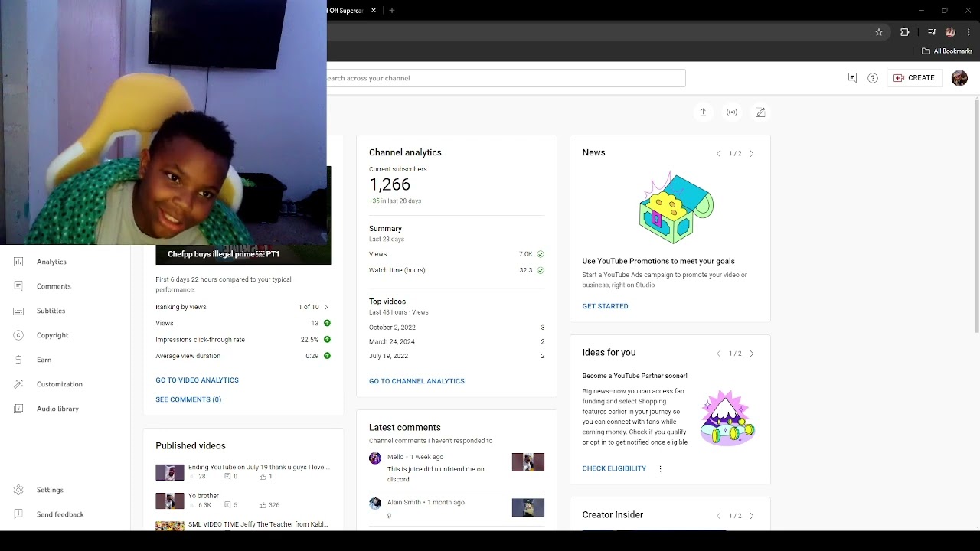The width and height of the screenshot is (980, 551).
Task: Open the media control icon in Chrome toolbar
Action: click(x=932, y=32)
